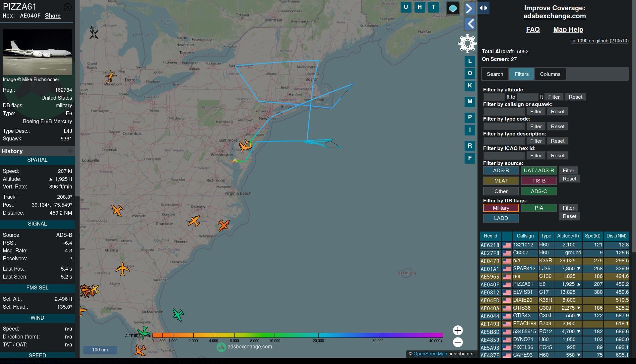The image size is (636, 364).
Task: Open the Map Help link
Action: pyautogui.click(x=568, y=29)
